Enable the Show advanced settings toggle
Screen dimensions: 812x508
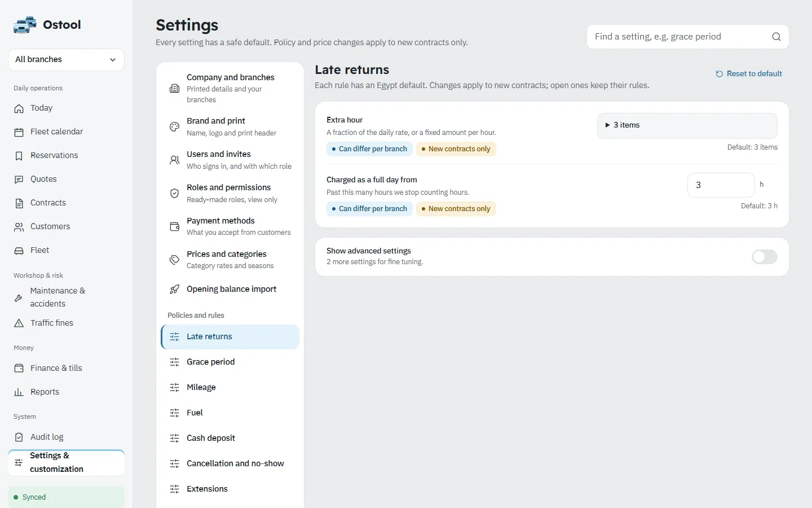pos(765,257)
